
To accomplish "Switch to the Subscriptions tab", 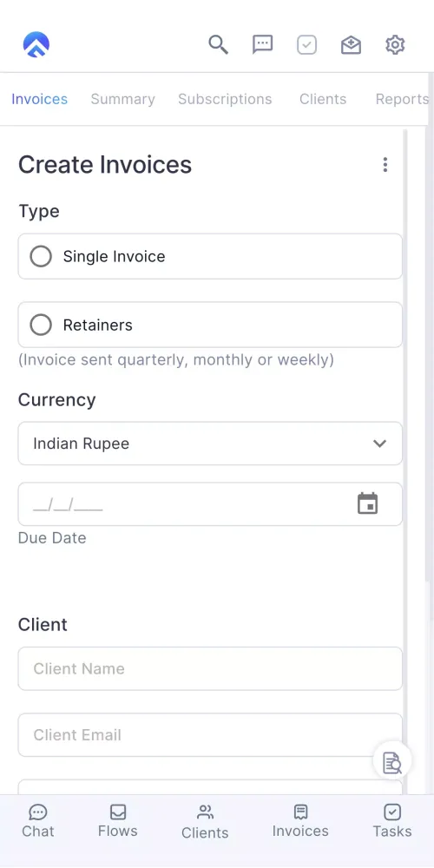I will tap(225, 99).
